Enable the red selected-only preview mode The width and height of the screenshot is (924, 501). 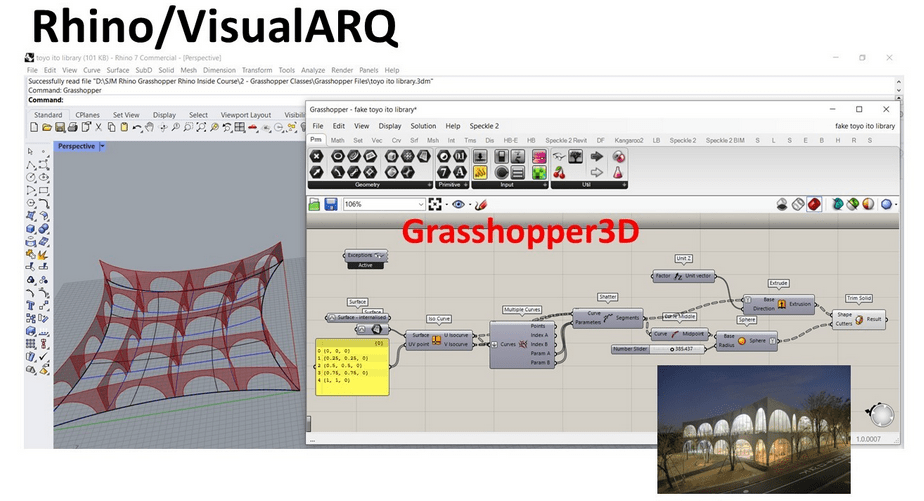[815, 204]
